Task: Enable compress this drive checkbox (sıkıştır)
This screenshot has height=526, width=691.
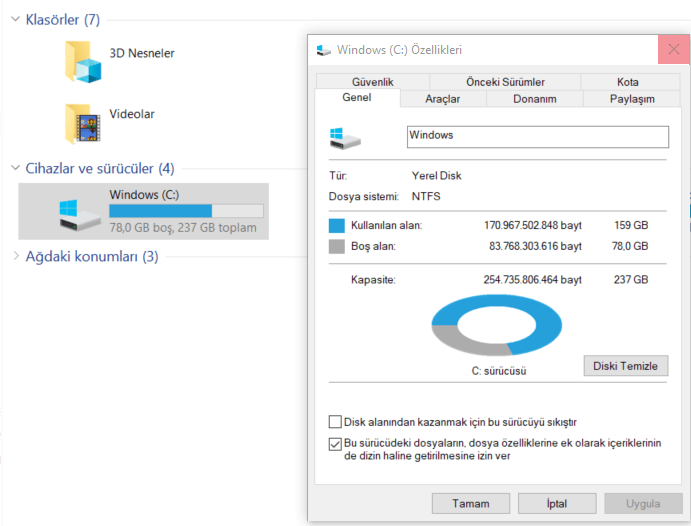Action: coord(335,422)
